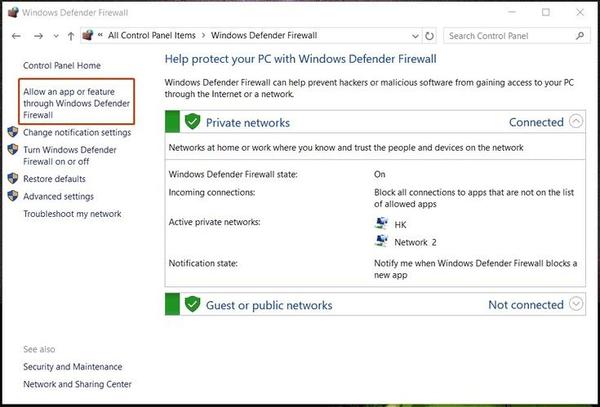600x407 pixels.
Task: Click the Back navigation arrow
Action: 15,36
